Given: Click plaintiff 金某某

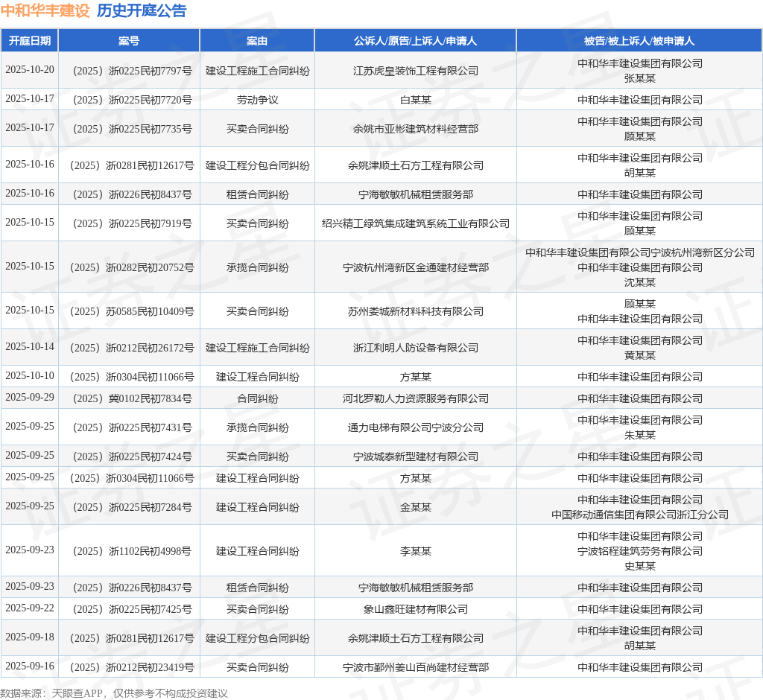Looking at the screenshot, I should (x=416, y=507).
